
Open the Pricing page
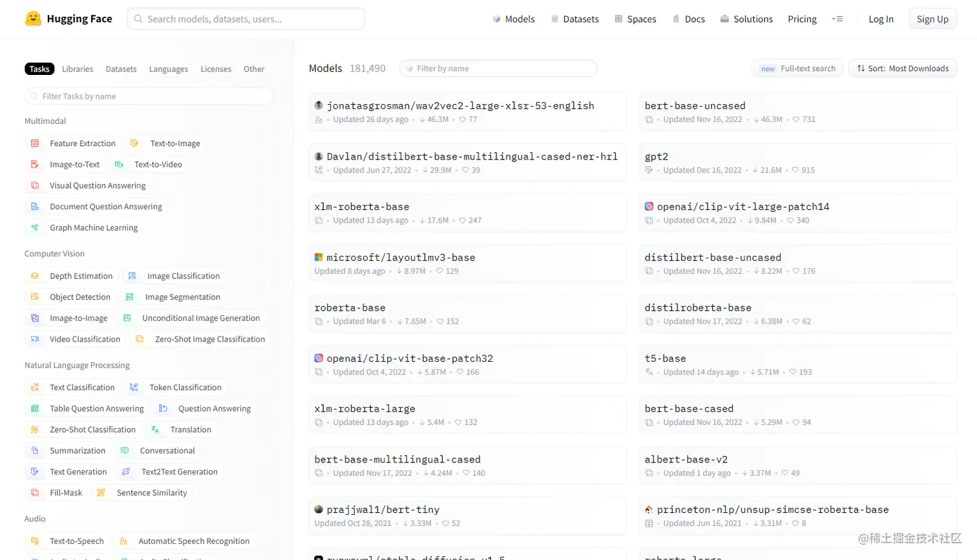click(802, 19)
